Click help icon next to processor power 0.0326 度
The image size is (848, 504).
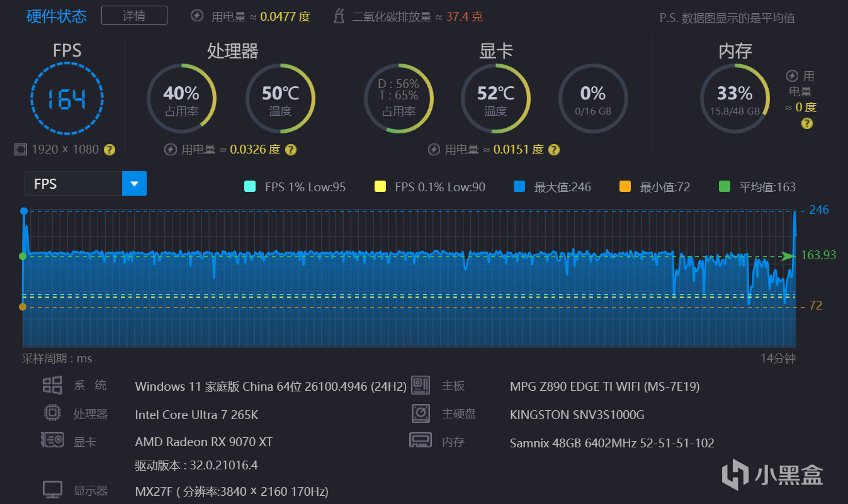[x=290, y=150]
